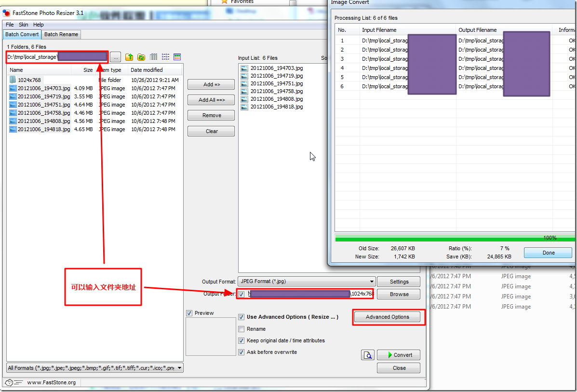The height and width of the screenshot is (392, 577).
Task: Toggle Ask before overwrite checkbox
Action: coord(242,352)
